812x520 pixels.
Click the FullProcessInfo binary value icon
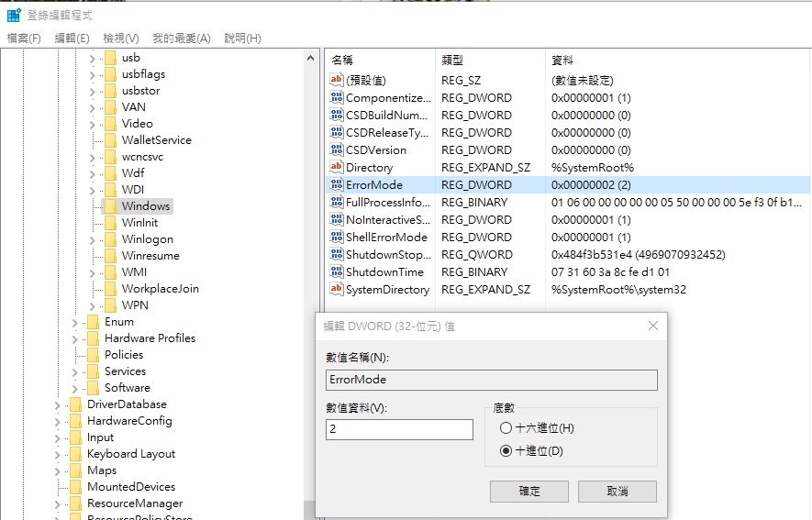click(x=336, y=203)
